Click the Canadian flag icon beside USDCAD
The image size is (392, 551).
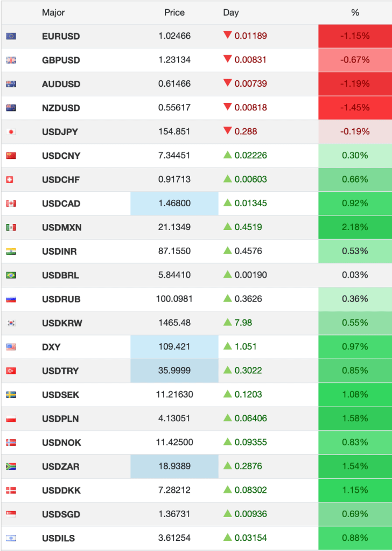tap(11, 204)
